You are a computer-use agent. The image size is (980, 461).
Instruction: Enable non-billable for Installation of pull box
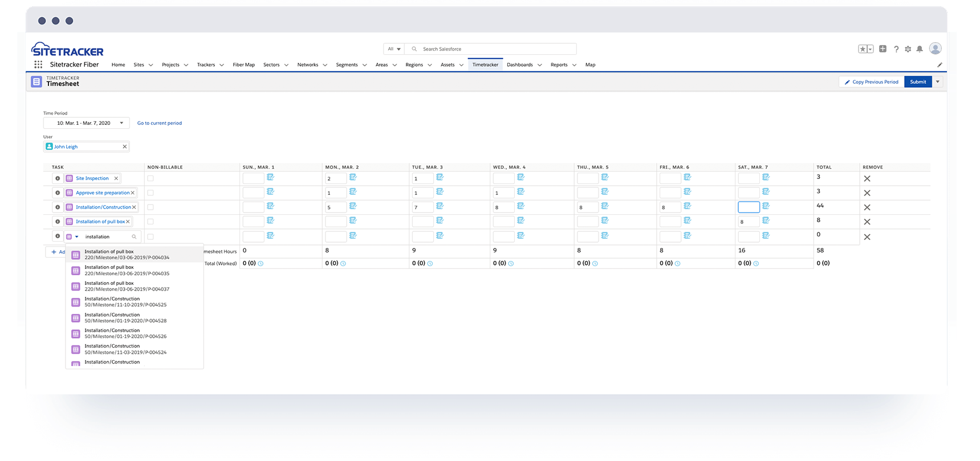(x=151, y=222)
